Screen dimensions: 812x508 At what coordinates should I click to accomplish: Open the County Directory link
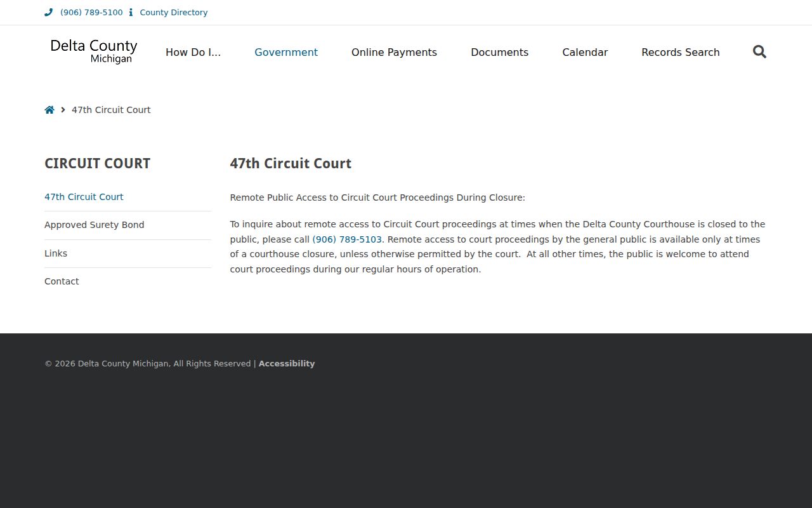(174, 12)
